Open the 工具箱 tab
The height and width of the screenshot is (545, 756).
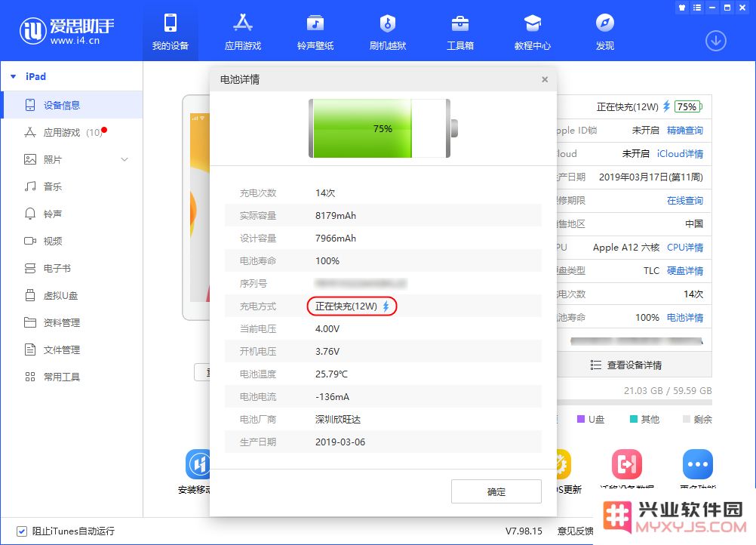(x=460, y=32)
